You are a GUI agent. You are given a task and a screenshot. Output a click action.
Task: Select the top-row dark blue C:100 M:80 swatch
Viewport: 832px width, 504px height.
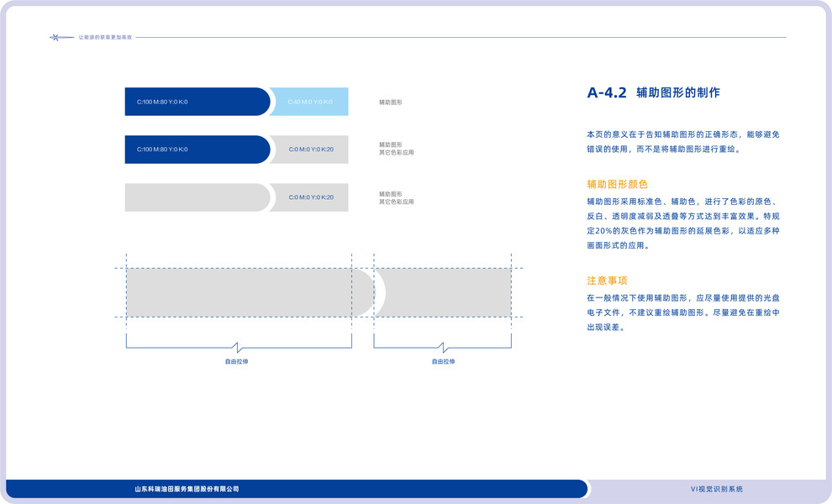click(x=197, y=102)
